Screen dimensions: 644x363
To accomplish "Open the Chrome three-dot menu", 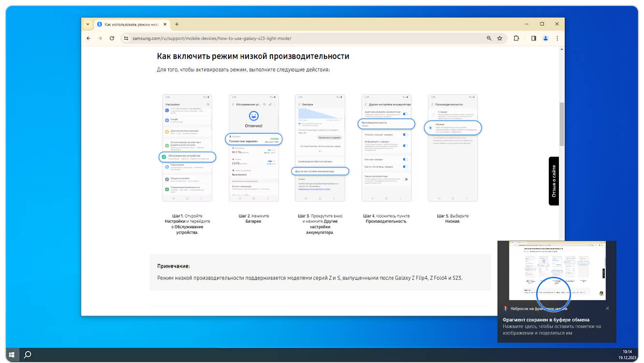I will point(557,38).
